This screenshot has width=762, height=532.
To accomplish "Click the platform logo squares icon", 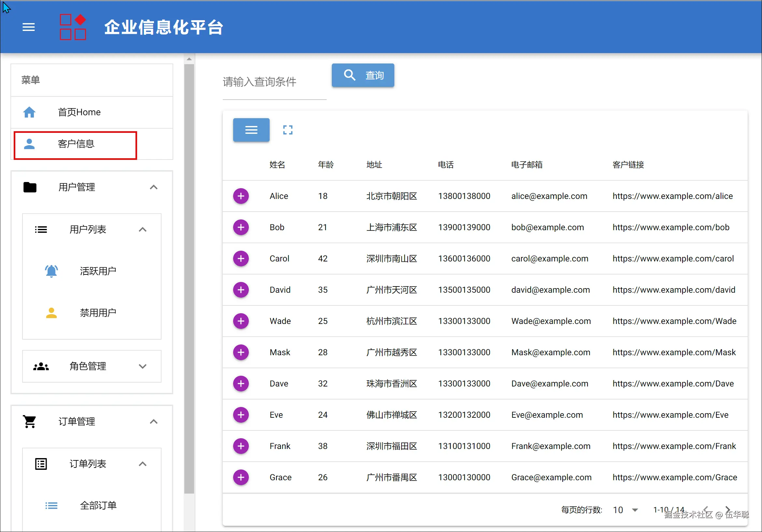I will (73, 27).
